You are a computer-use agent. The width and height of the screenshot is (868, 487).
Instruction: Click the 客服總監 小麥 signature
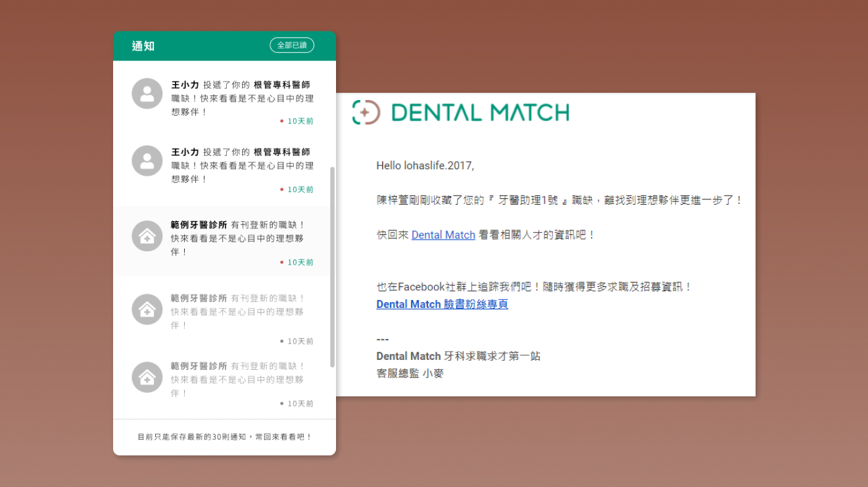[x=410, y=373]
